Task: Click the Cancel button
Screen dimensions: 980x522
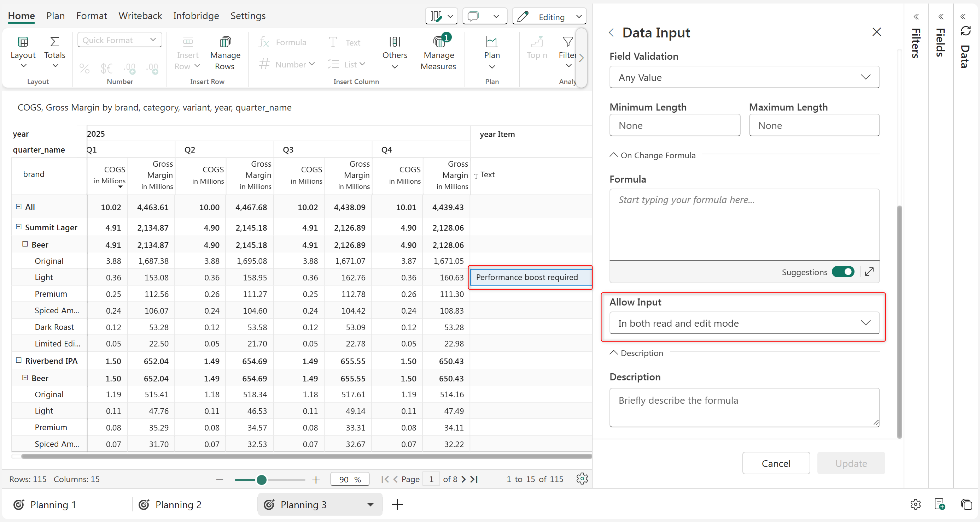Action: tap(776, 463)
